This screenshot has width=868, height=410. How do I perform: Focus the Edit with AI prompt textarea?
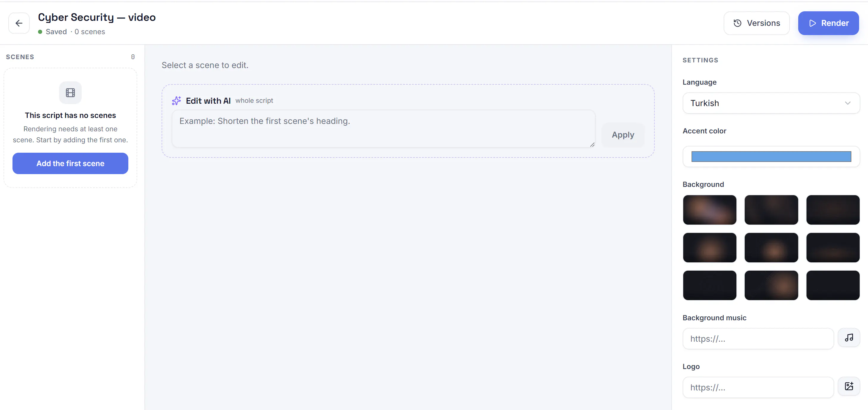(x=384, y=129)
